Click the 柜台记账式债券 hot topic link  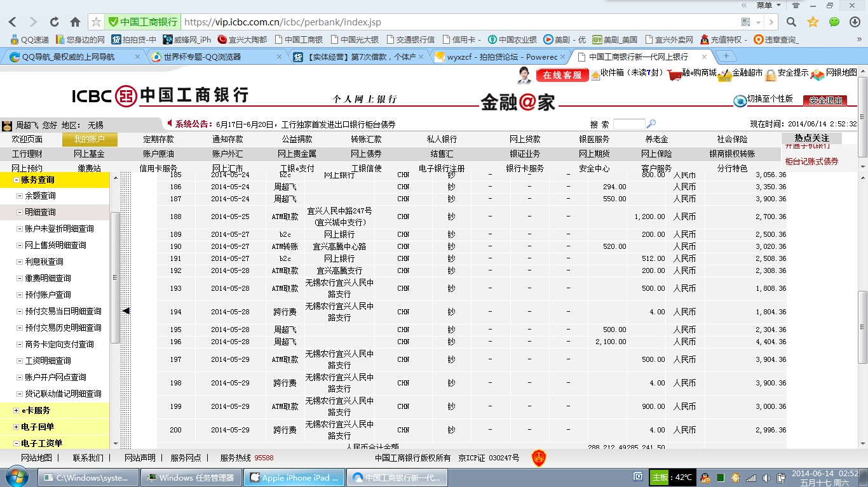[811, 161]
